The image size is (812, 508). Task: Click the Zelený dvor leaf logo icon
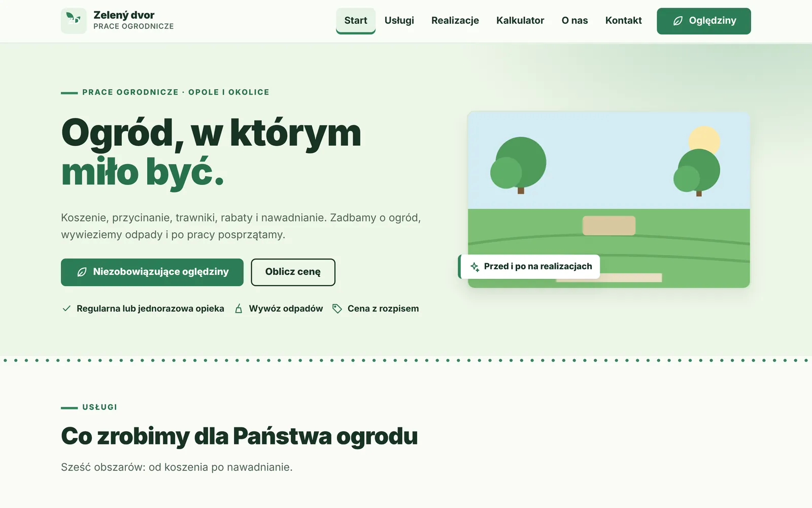pos(74,21)
